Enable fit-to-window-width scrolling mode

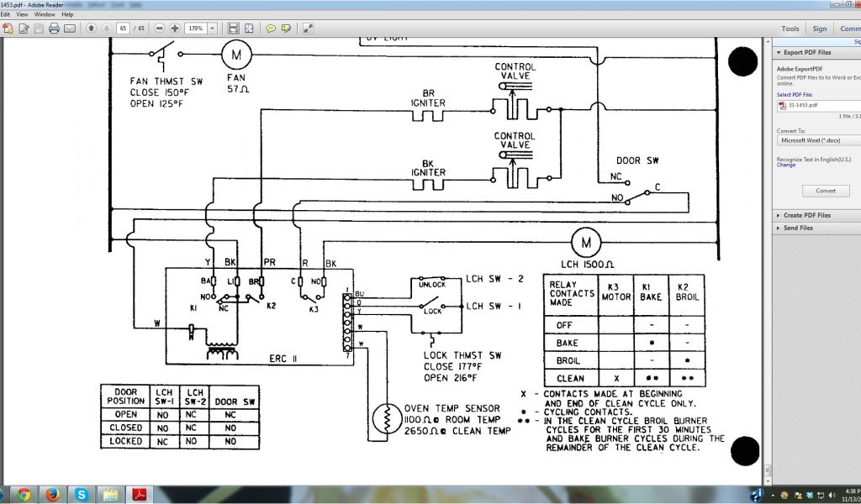[234, 29]
